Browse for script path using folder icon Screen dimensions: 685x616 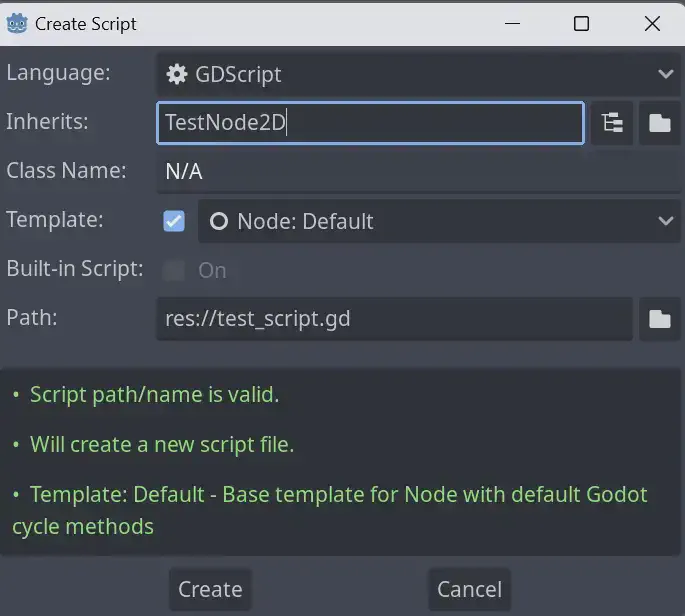tap(659, 319)
